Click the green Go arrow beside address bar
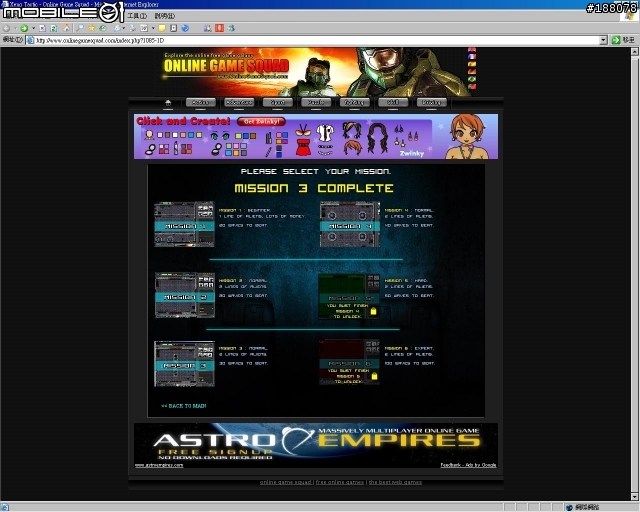The image size is (640, 512). (616, 40)
